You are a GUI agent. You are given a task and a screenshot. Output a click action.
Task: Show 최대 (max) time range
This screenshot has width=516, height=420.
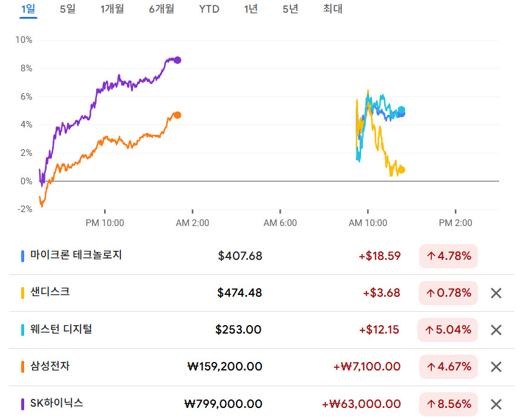(333, 9)
